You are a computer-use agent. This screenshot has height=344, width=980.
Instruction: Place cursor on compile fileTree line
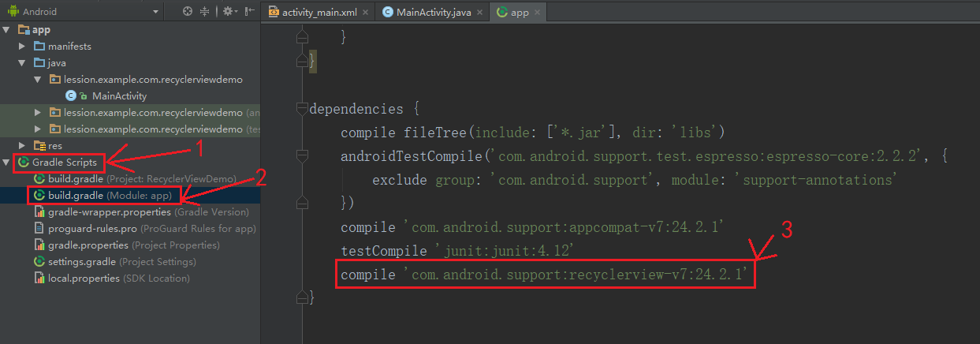coord(532,132)
